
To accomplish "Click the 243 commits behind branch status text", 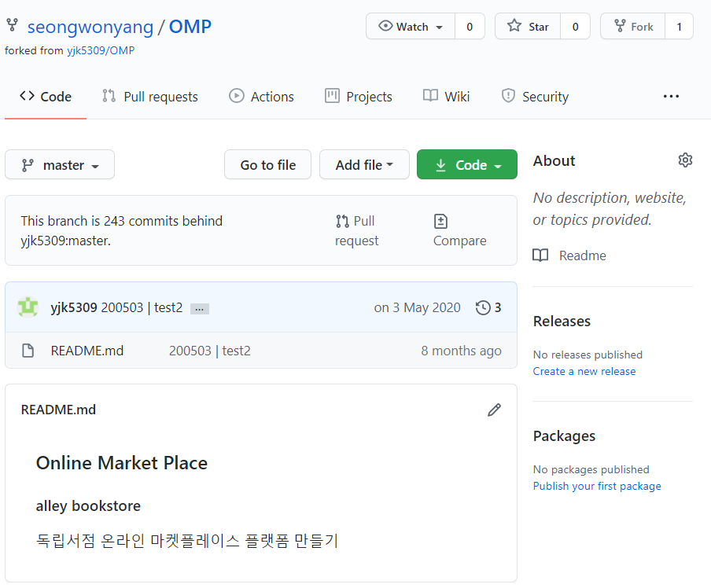I will point(122,231).
